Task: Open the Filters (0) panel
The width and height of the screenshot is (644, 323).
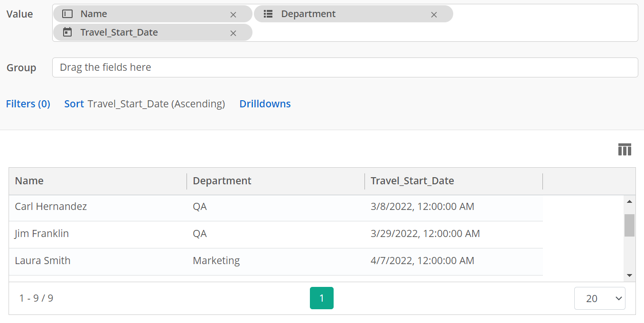Action: pyautogui.click(x=28, y=104)
